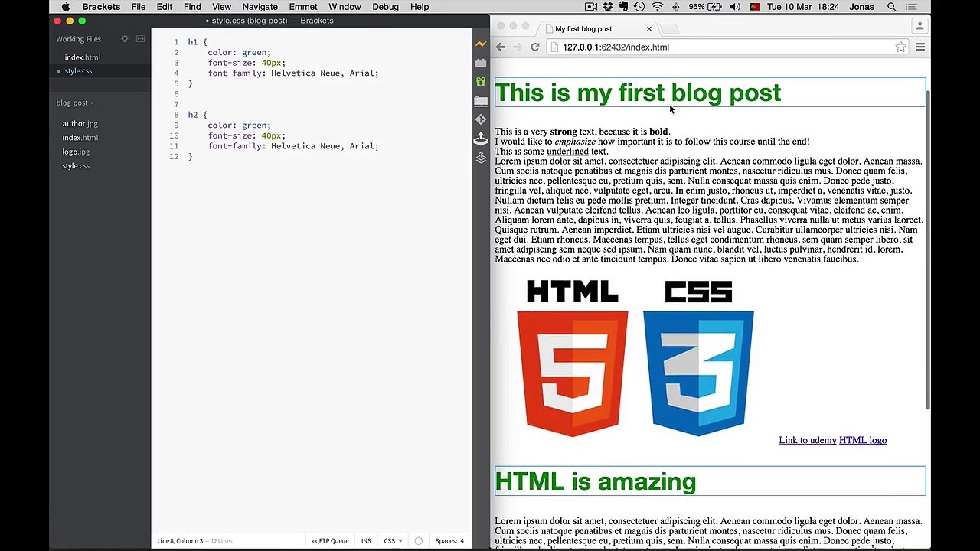Click the Jonas user name in menu bar
The width and height of the screenshot is (980, 551).
point(861,7)
